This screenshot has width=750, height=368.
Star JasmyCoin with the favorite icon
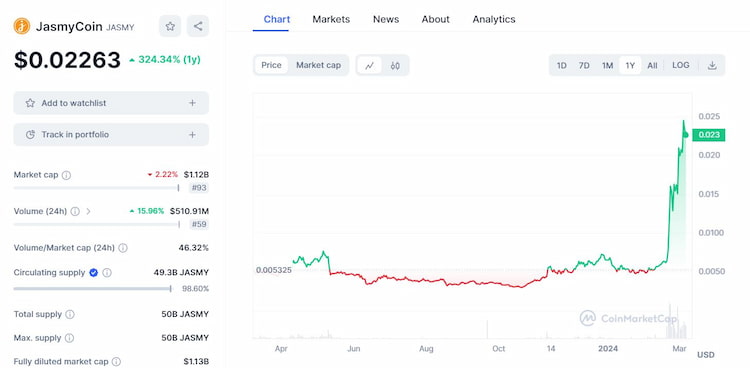170,26
